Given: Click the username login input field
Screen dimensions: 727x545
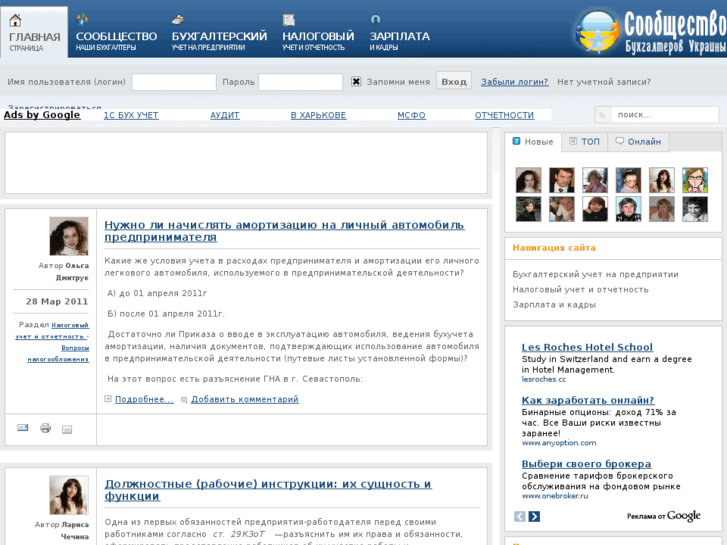Looking at the screenshot, I should pos(174,82).
